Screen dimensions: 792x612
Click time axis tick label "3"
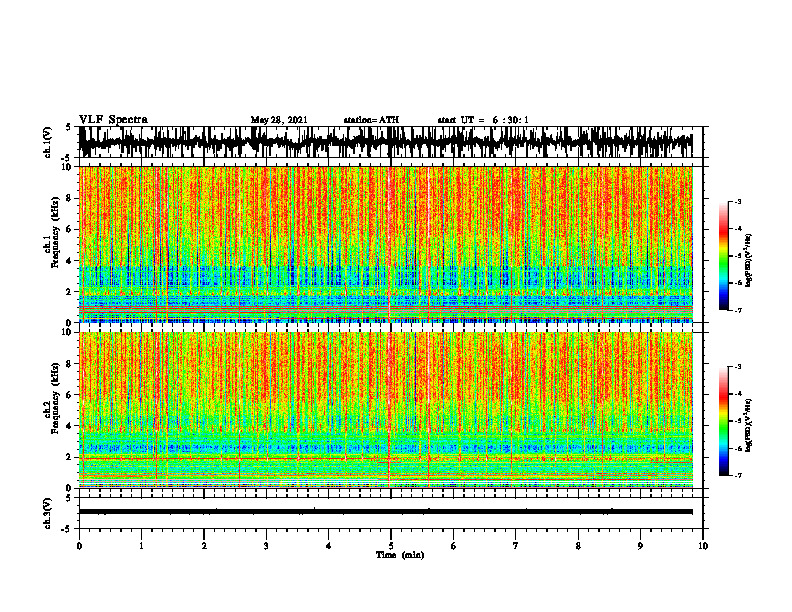point(266,546)
